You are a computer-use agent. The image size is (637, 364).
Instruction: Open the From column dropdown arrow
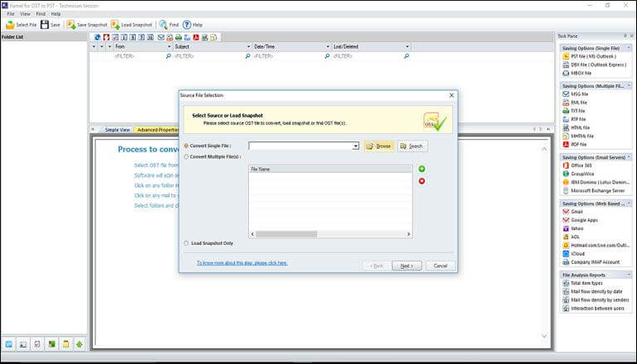click(169, 46)
